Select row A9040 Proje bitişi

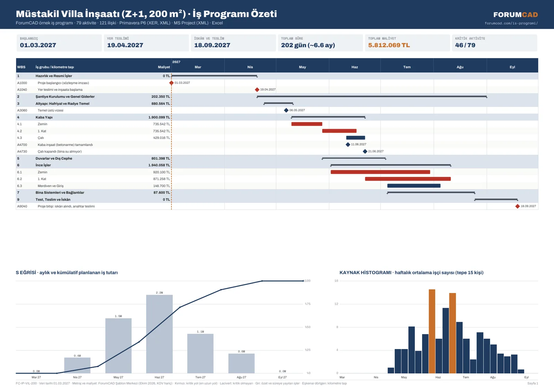pos(277,206)
